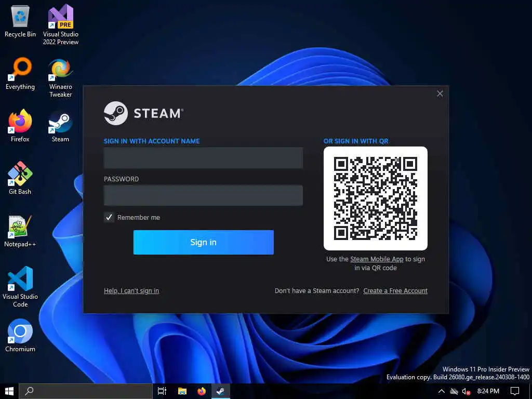532x399 pixels.
Task: Expand the system tray hidden icons chevron
Action: pyautogui.click(x=441, y=391)
